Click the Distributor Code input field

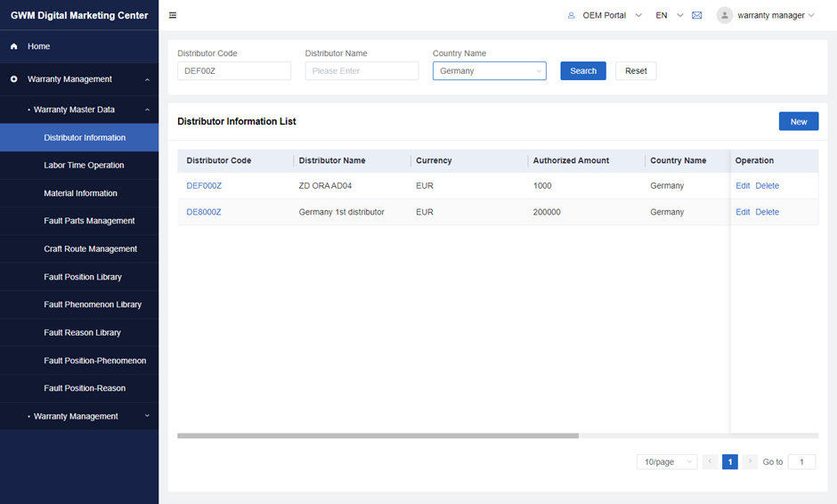234,71
